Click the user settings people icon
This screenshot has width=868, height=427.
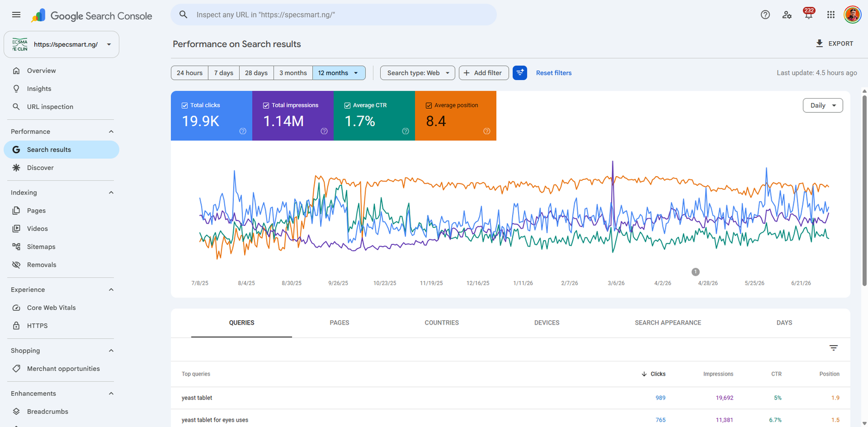pos(787,15)
